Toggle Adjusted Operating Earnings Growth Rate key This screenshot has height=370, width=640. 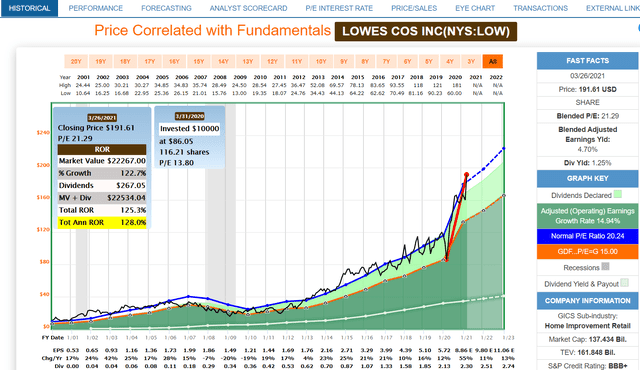click(x=587, y=216)
